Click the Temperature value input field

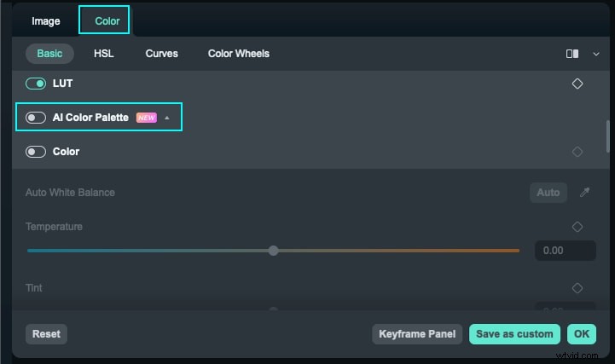pyautogui.click(x=565, y=251)
